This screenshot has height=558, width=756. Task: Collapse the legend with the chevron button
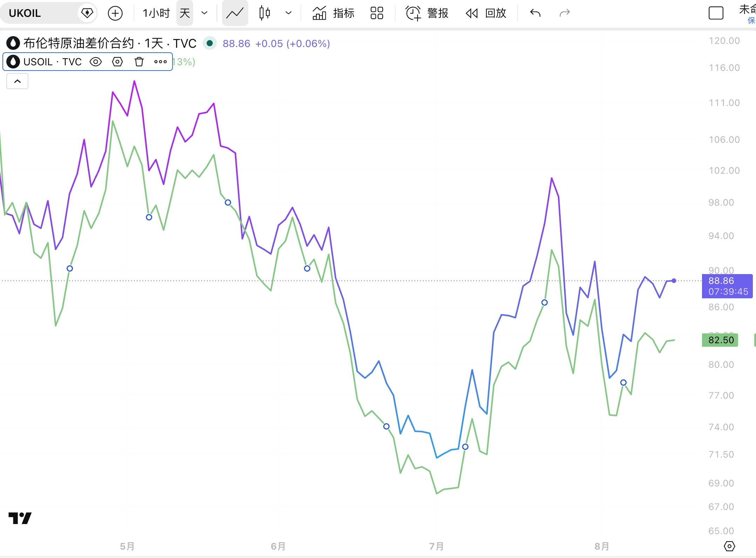[18, 81]
